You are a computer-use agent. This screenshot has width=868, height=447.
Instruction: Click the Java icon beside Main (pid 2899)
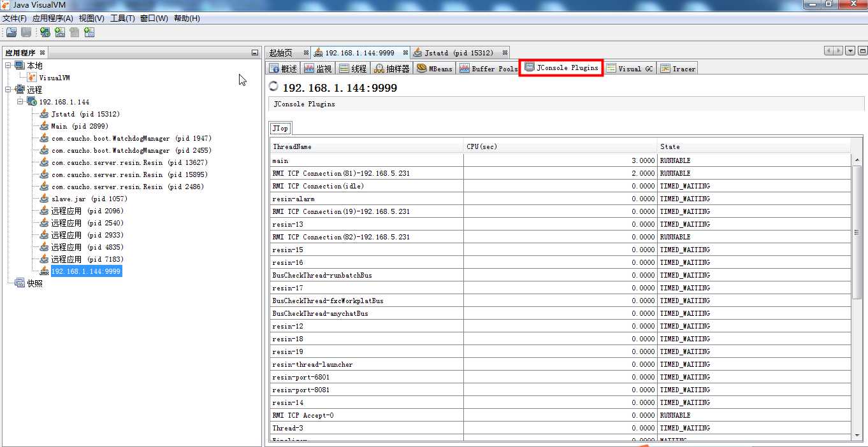click(44, 126)
